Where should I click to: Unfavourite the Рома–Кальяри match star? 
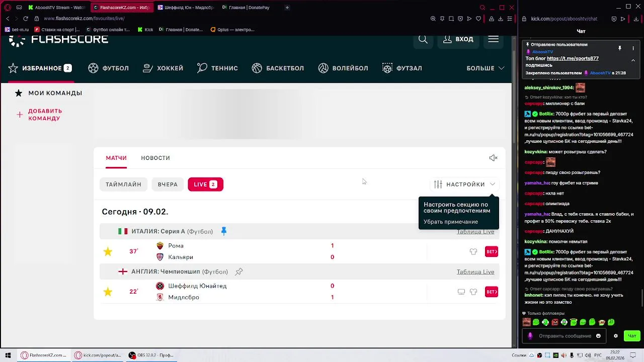[x=108, y=251]
